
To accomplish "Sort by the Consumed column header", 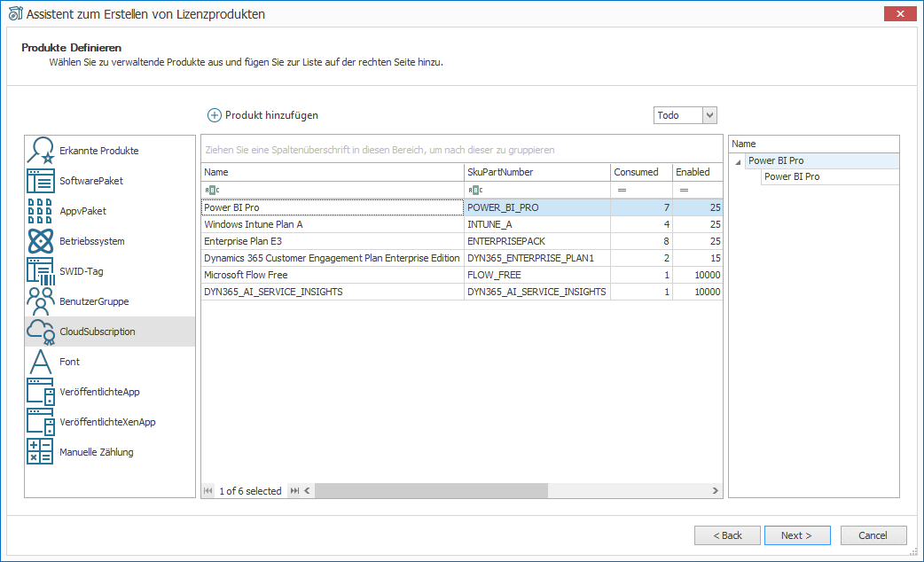I will [x=642, y=172].
